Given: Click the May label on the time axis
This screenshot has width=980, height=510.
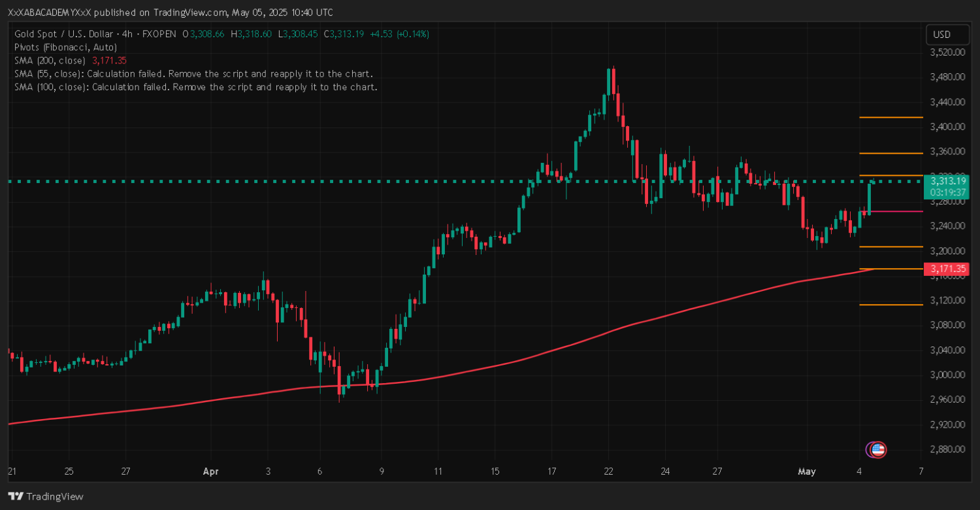Looking at the screenshot, I should [807, 471].
